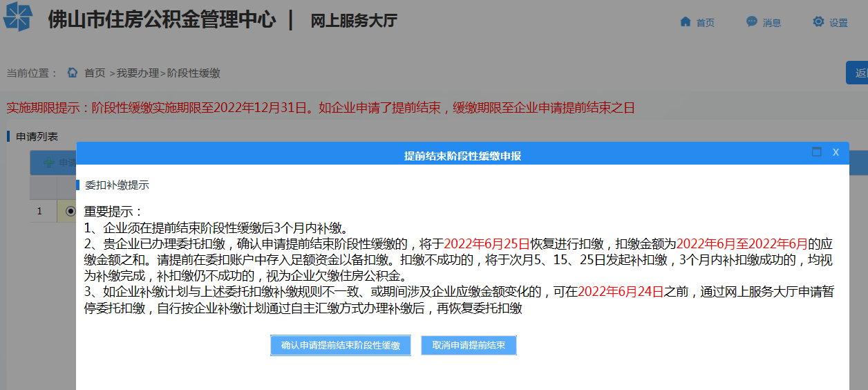
Task: Click the green add icon in list toolbar
Action: [49, 163]
